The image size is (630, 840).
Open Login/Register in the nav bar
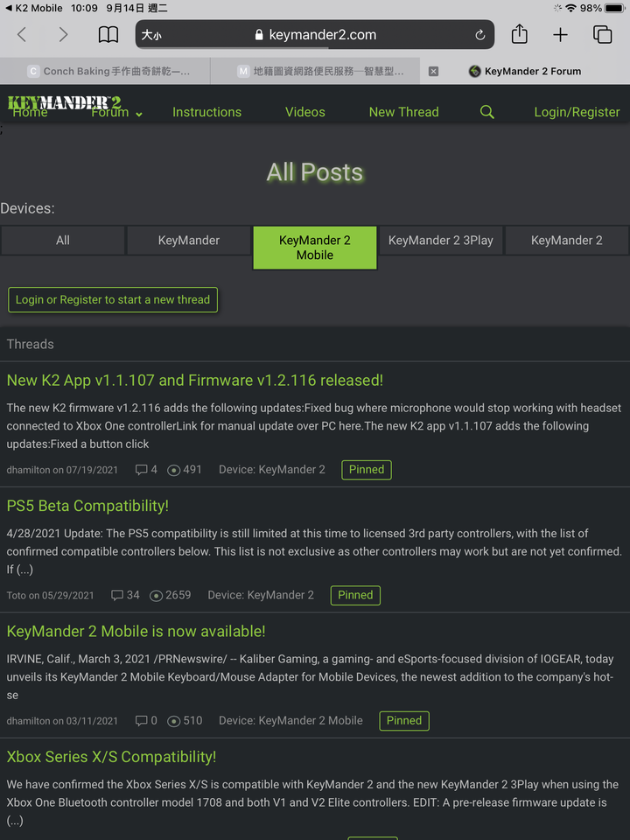point(577,112)
